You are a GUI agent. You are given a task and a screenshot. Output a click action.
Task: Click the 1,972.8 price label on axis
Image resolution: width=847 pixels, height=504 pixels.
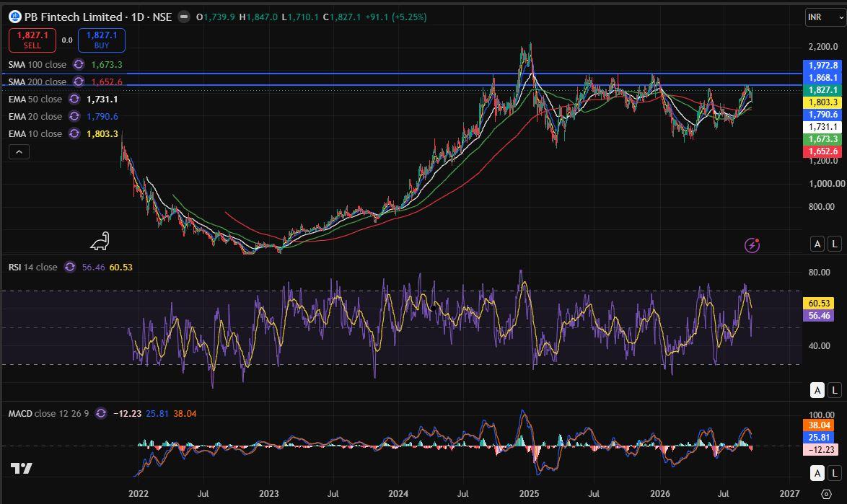(x=822, y=66)
